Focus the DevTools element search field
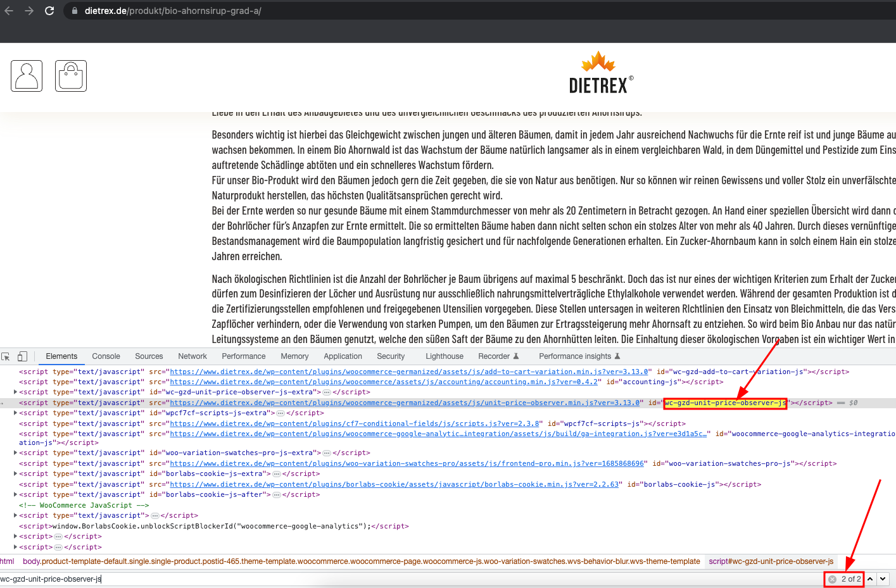 tap(412, 579)
